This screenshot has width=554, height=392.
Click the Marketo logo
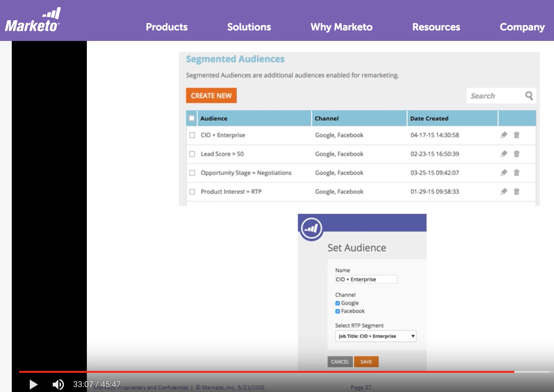33,20
